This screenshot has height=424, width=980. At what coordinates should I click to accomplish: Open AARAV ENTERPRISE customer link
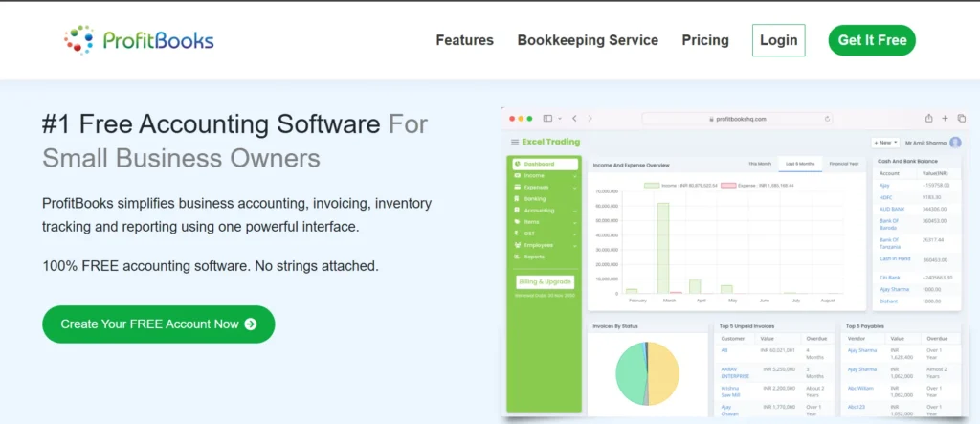(735, 372)
